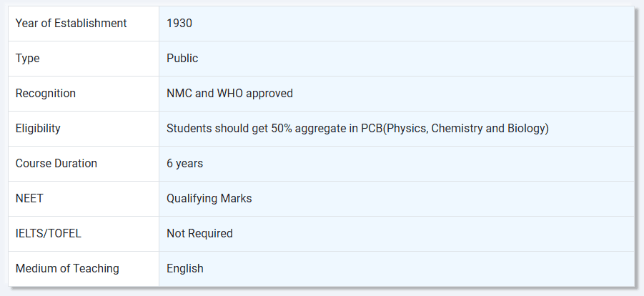
Task: Select the 1930 establishment year value
Action: 179,24
